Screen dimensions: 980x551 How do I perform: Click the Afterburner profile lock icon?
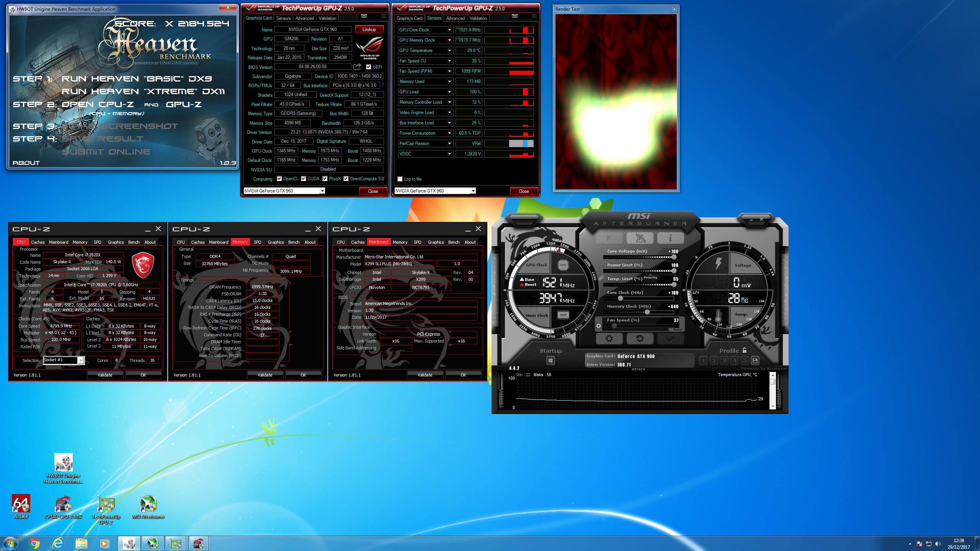[745, 350]
